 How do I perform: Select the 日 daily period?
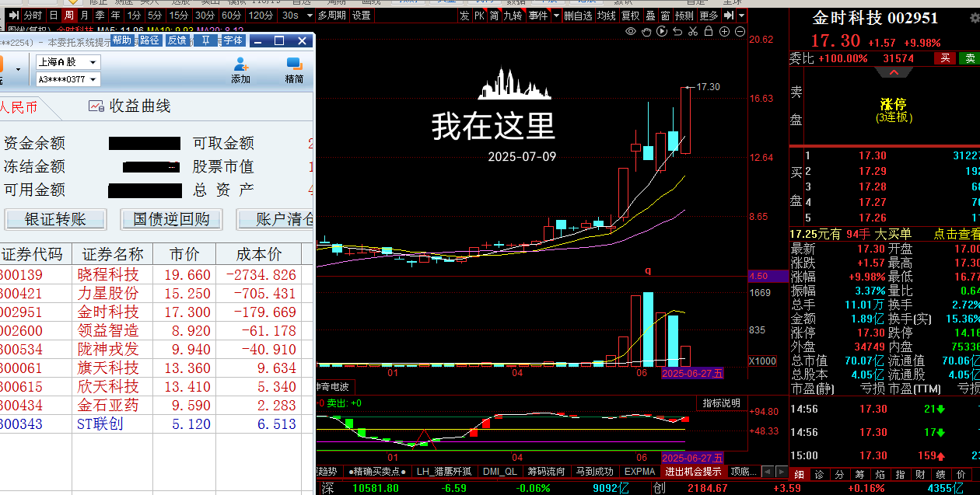53,16
